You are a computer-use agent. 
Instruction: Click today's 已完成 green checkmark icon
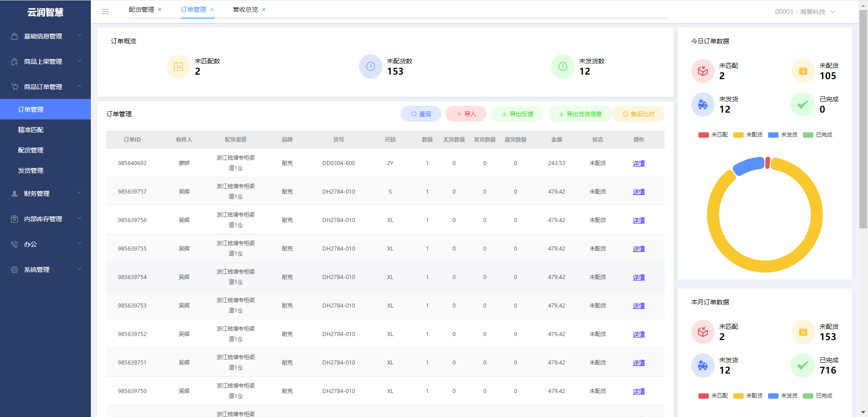(x=802, y=104)
